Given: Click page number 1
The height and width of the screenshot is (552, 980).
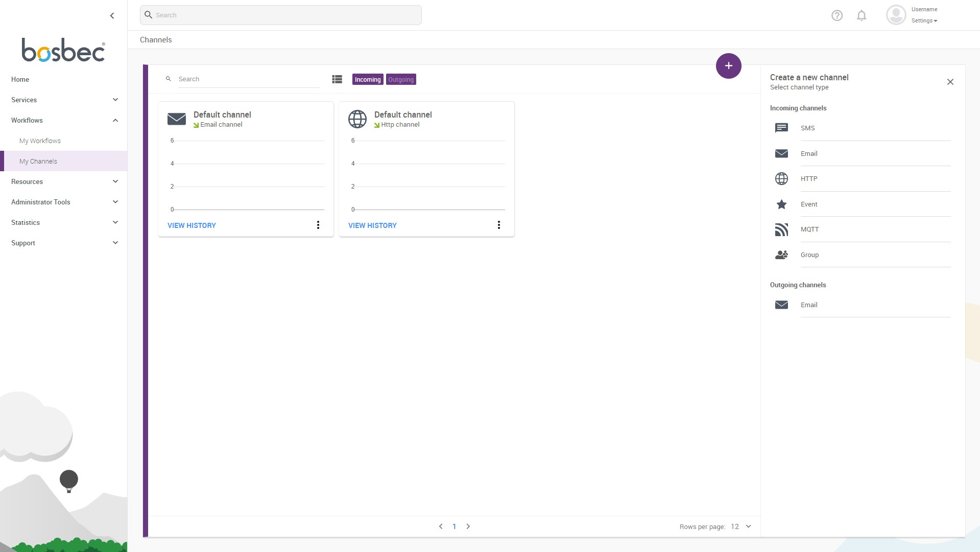Looking at the screenshot, I should click(454, 526).
